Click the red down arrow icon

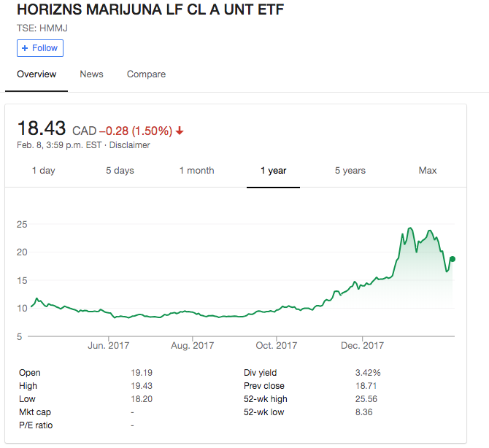pos(180,131)
